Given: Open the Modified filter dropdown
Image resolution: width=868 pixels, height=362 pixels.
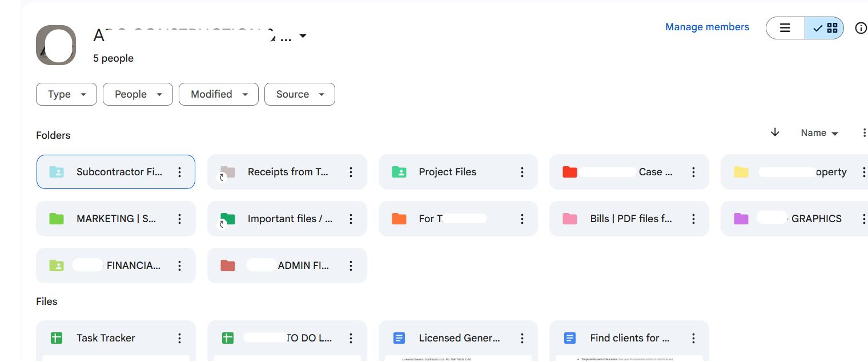Looking at the screenshot, I should coord(218,94).
